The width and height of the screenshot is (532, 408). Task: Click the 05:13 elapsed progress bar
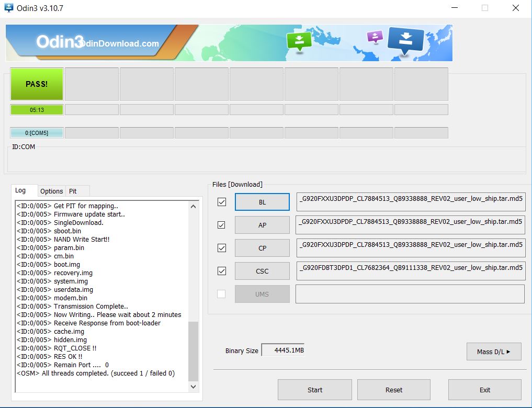[37, 110]
